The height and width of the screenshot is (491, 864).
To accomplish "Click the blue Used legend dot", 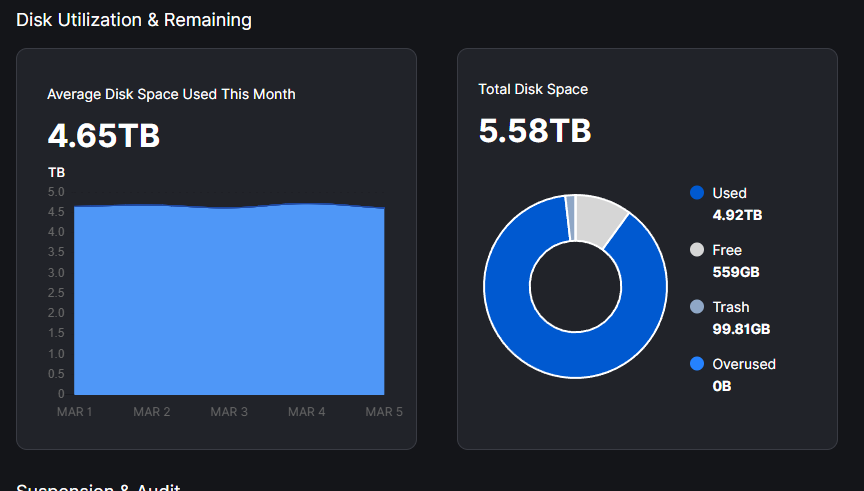I will [697, 193].
